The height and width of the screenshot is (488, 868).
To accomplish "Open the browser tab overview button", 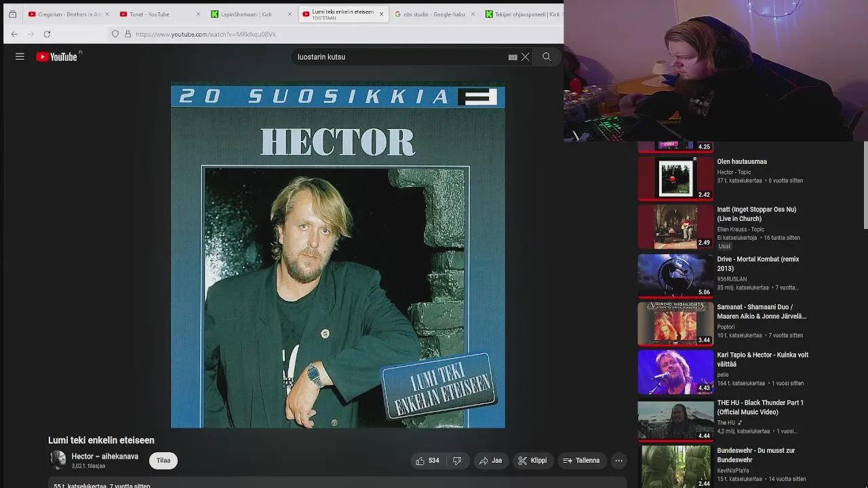I will (x=12, y=14).
